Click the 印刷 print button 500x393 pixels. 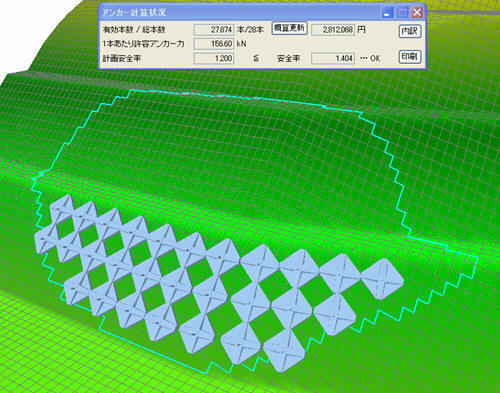pyautogui.click(x=410, y=57)
